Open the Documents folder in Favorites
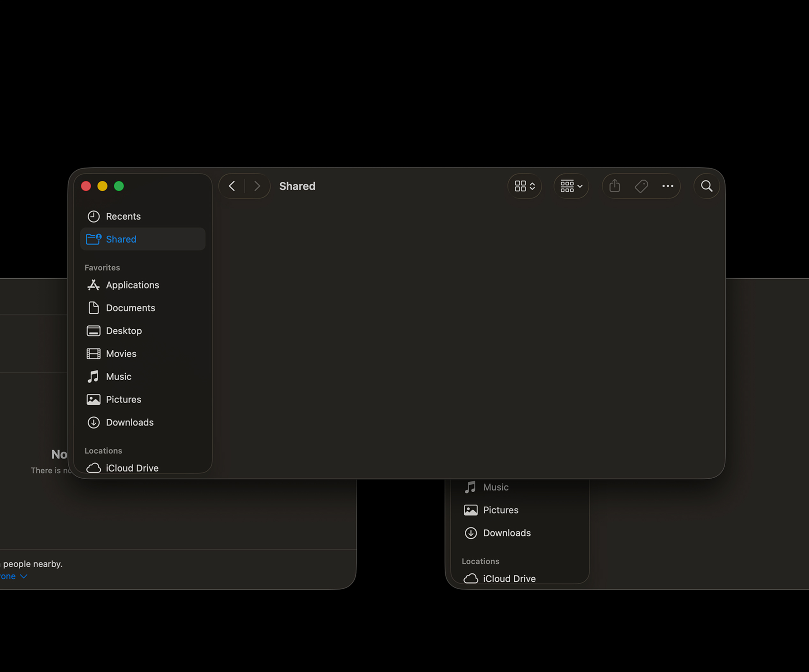The height and width of the screenshot is (672, 809). (131, 308)
